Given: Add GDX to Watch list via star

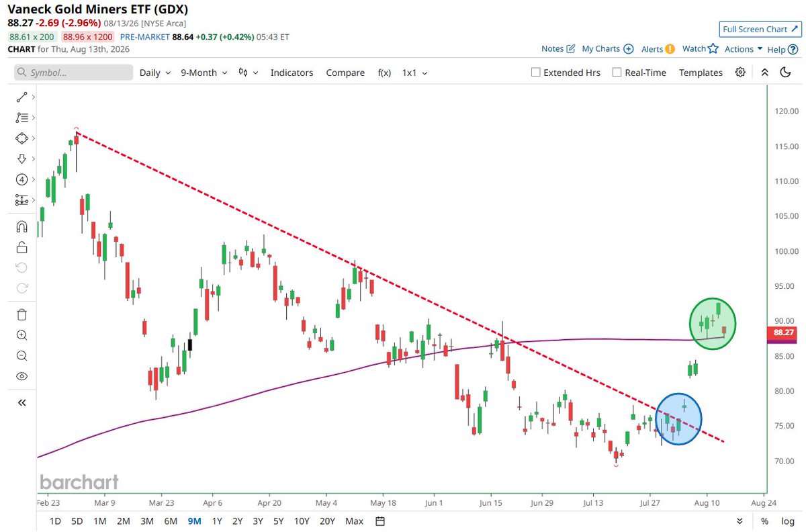Looking at the screenshot, I should pos(701,48).
